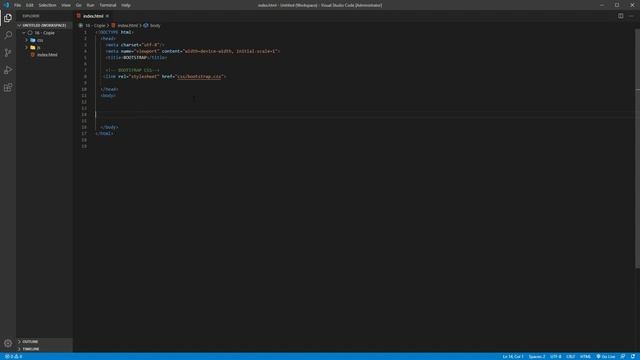Change end of line sequence CRLF
This screenshot has height=360, width=640.
pyautogui.click(x=571, y=356)
